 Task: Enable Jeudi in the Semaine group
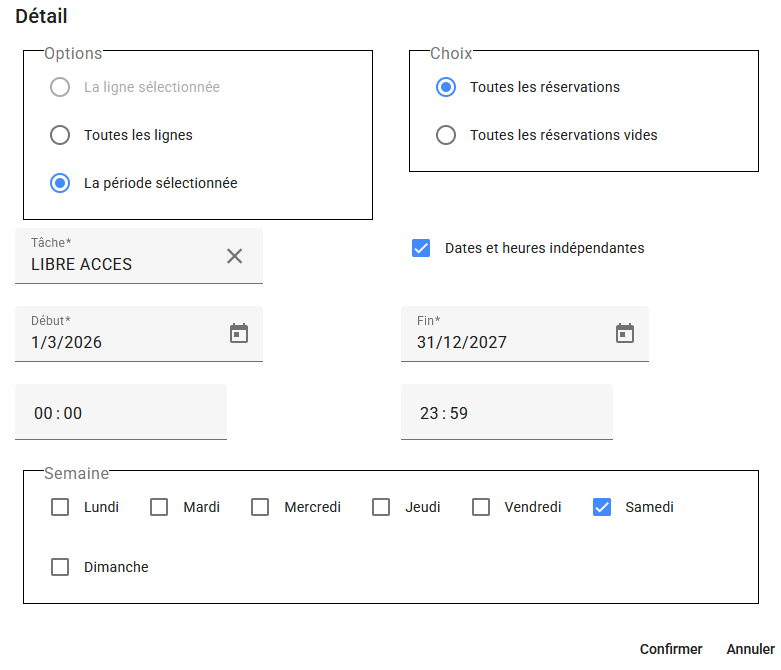point(381,507)
